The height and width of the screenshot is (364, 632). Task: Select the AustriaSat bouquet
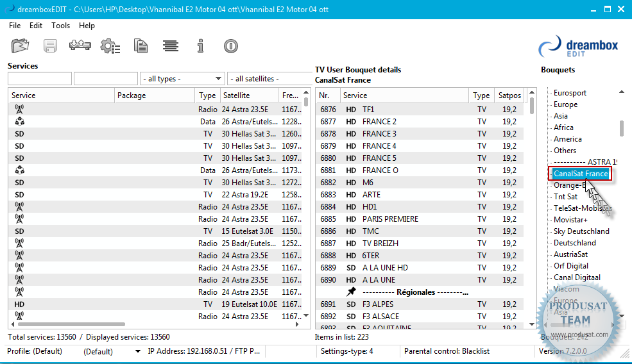point(570,254)
